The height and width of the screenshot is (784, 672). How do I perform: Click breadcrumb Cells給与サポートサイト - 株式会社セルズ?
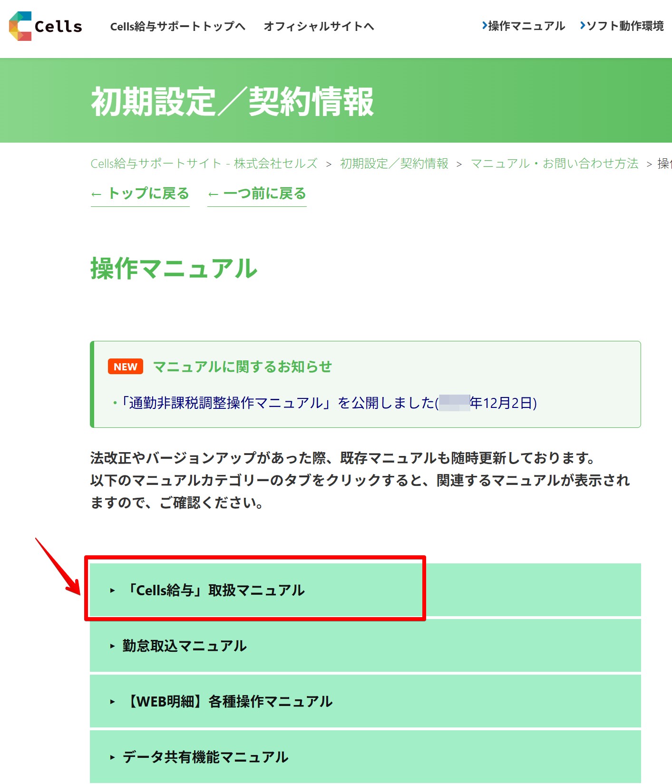204,164
